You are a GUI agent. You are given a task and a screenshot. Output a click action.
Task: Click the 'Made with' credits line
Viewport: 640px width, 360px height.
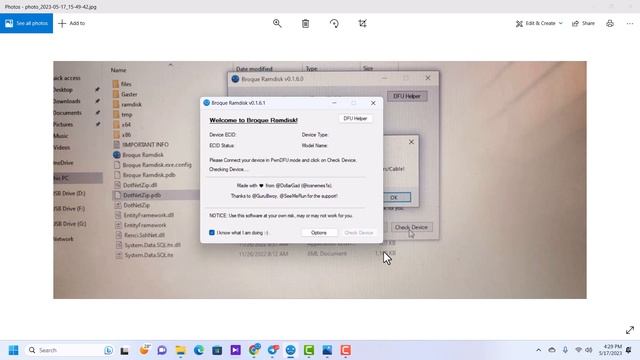pyautogui.click(x=284, y=186)
